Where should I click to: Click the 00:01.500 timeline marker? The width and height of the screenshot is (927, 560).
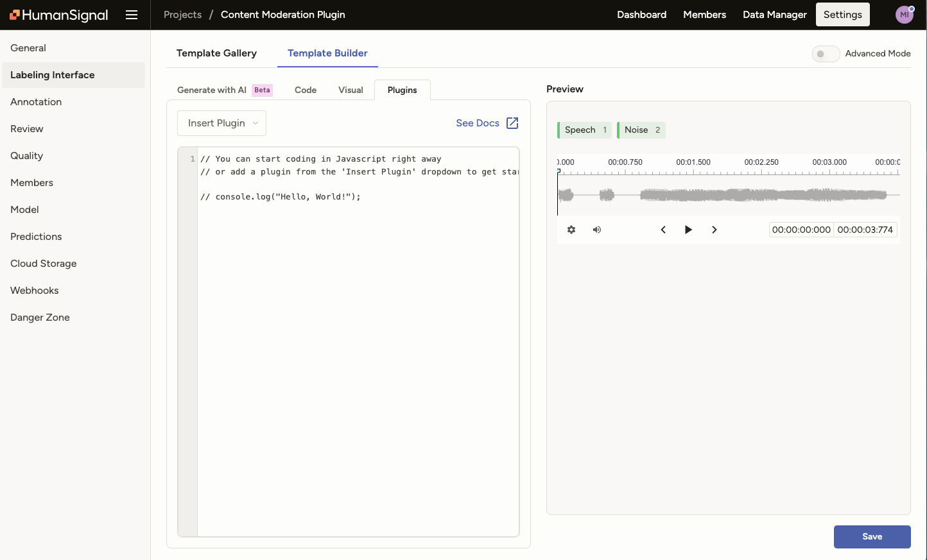[693, 162]
